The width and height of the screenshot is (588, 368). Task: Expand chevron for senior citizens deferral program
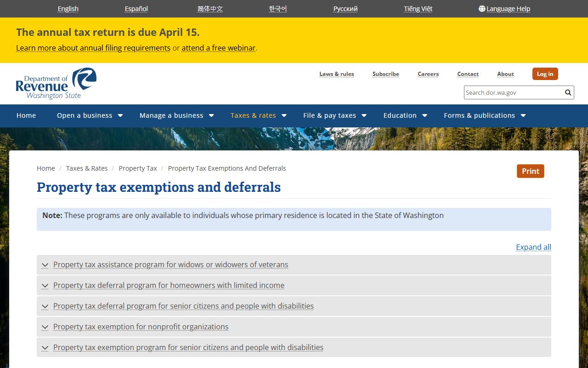coord(45,306)
